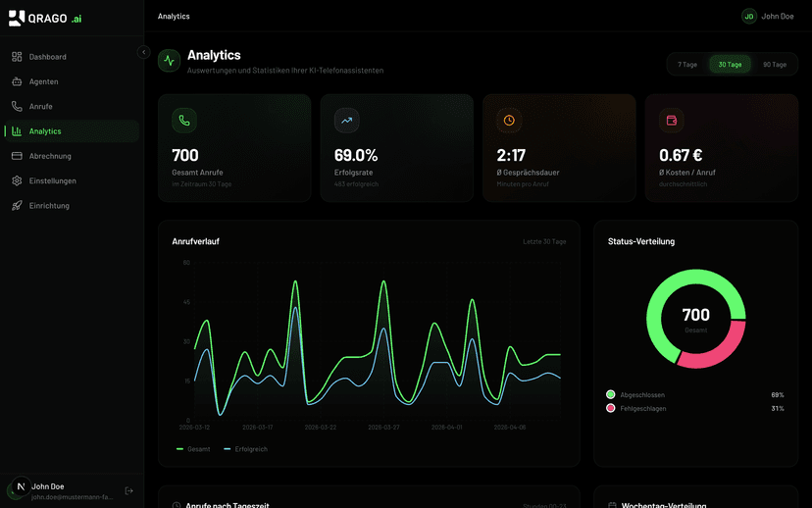The height and width of the screenshot is (508, 812).
Task: Click the 700 Gesamt Anrufe value
Action: click(x=185, y=155)
